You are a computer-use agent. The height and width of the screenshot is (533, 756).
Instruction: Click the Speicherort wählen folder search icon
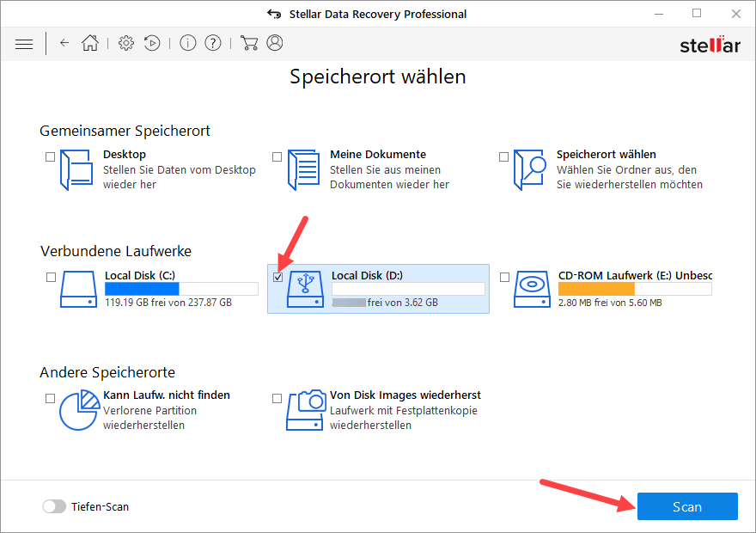(x=530, y=170)
